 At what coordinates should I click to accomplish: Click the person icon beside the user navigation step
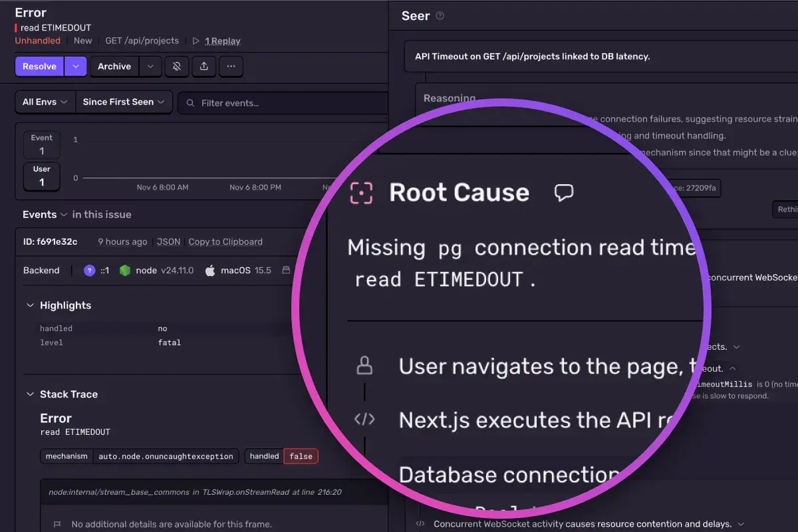click(364, 365)
